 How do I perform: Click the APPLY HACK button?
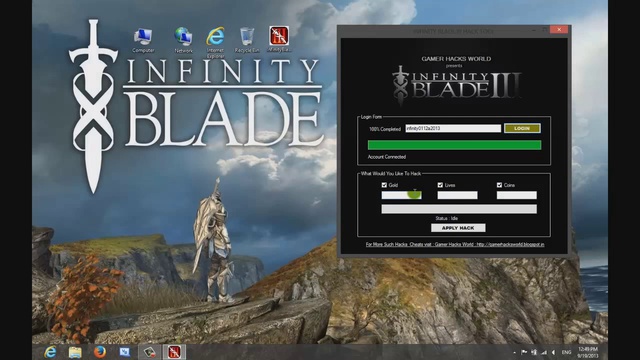[x=458, y=228]
